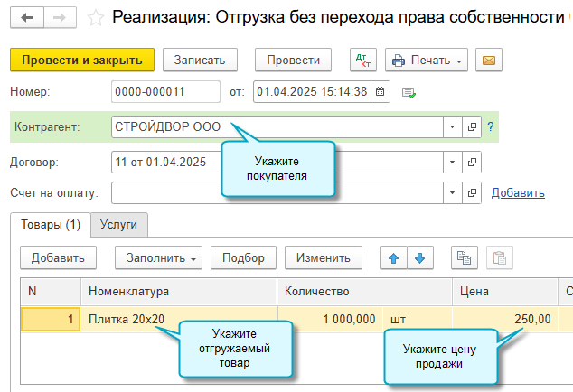Add document to favorites with star icon

tap(96, 17)
